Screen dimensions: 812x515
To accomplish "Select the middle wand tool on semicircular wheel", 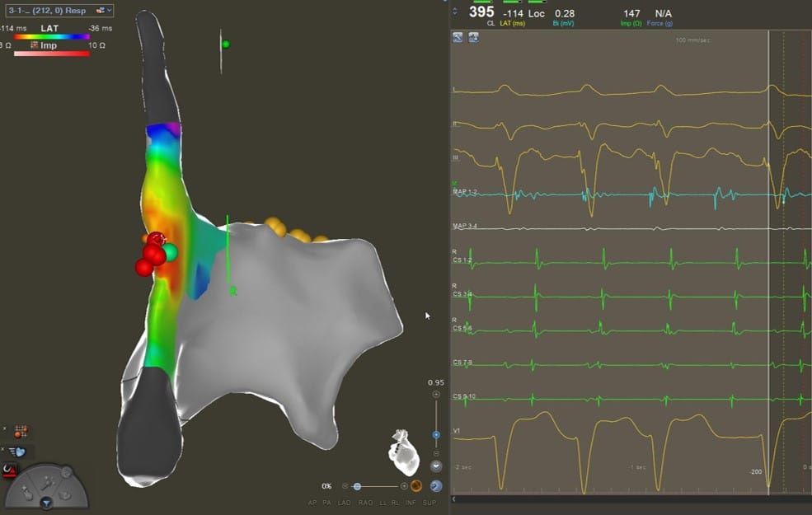I will (x=47, y=482).
